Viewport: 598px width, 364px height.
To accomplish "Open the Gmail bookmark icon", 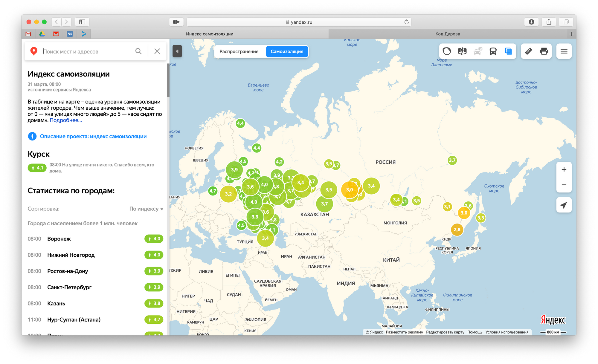I will (x=28, y=34).
